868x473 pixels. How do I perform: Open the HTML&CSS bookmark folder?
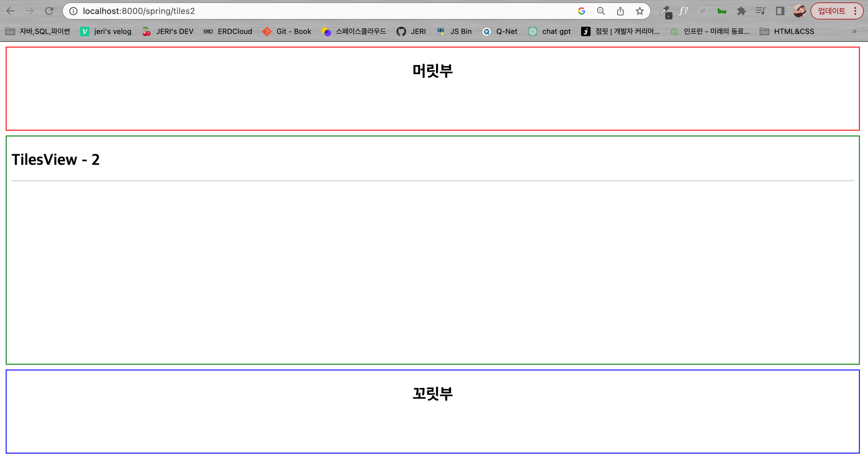(787, 32)
